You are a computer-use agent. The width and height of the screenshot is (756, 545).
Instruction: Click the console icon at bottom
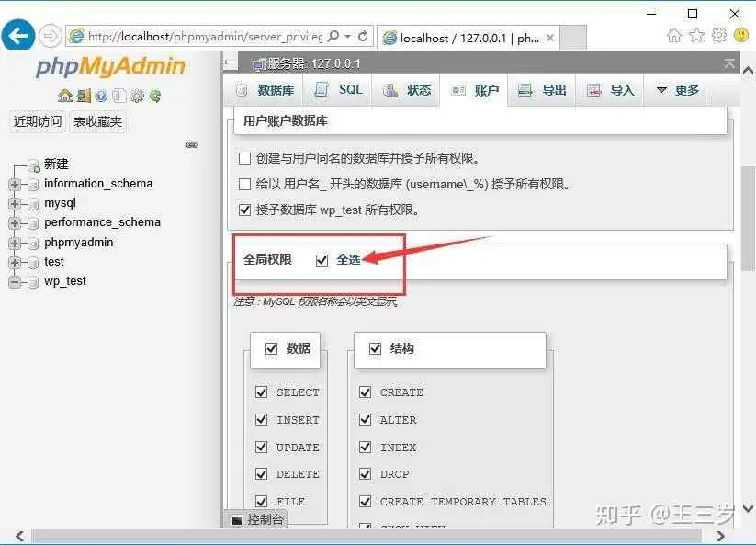coord(236,520)
